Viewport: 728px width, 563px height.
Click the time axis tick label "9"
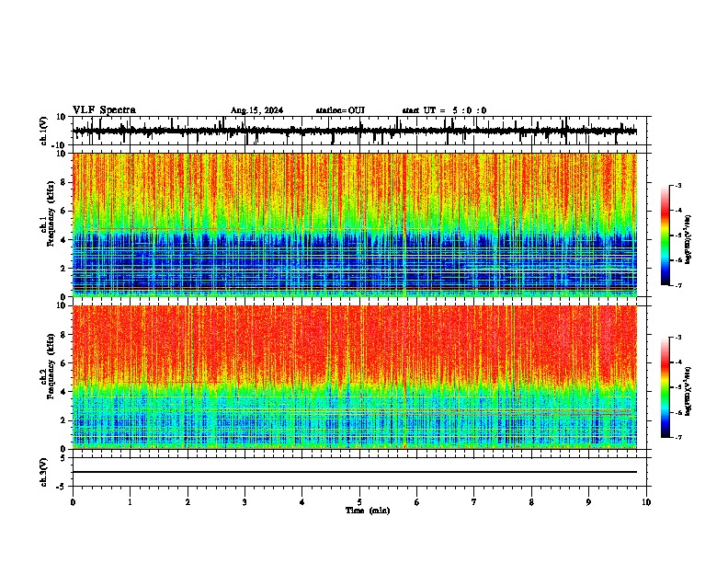[x=588, y=502]
